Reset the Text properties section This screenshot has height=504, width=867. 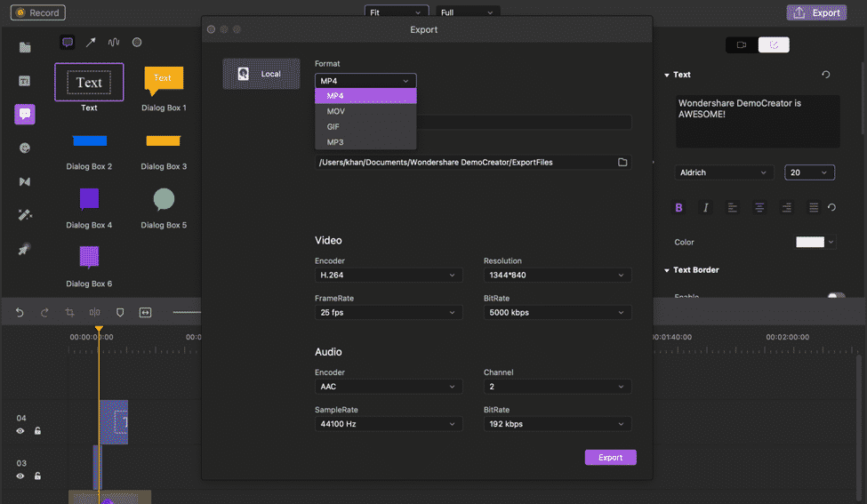point(826,76)
